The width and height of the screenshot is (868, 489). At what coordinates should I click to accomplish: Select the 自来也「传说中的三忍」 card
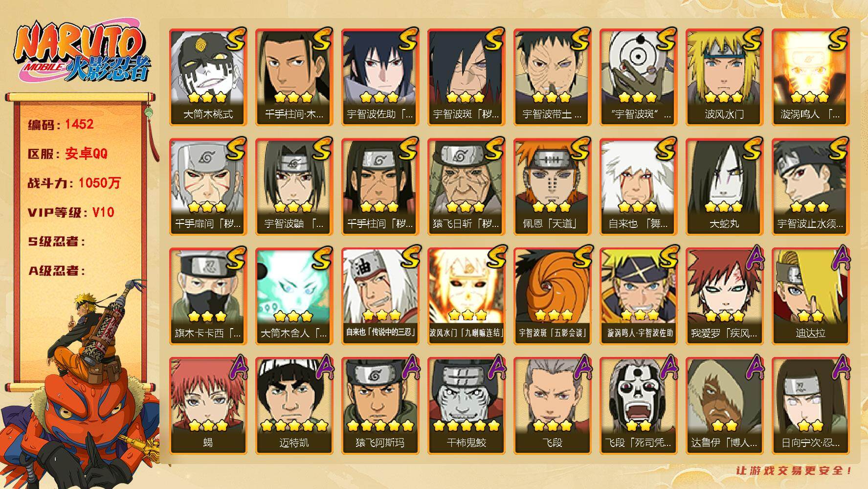click(x=380, y=296)
